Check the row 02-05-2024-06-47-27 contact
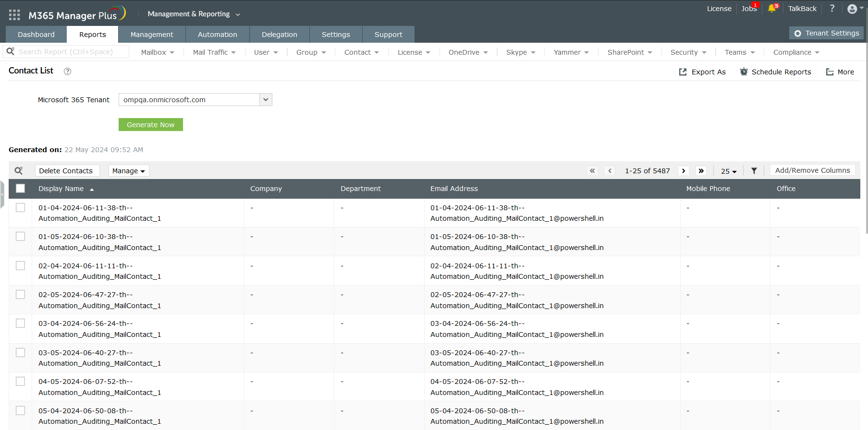Viewport: 868px width, 430px height. coord(20,294)
